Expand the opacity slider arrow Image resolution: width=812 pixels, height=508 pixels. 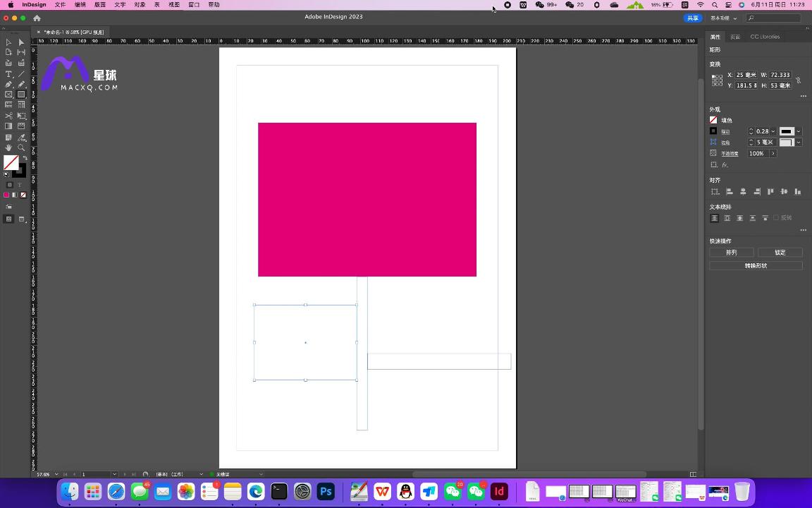coord(773,153)
